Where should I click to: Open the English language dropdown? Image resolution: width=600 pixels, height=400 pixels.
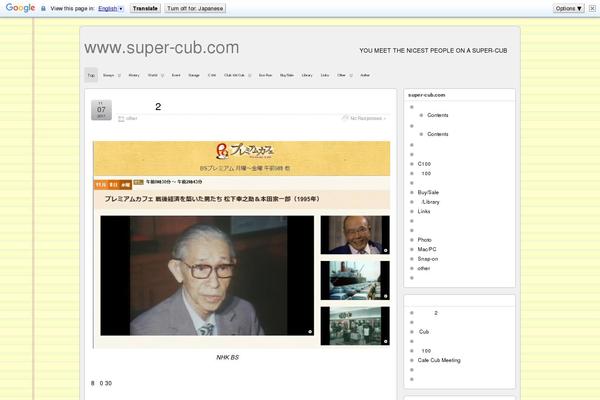point(111,8)
